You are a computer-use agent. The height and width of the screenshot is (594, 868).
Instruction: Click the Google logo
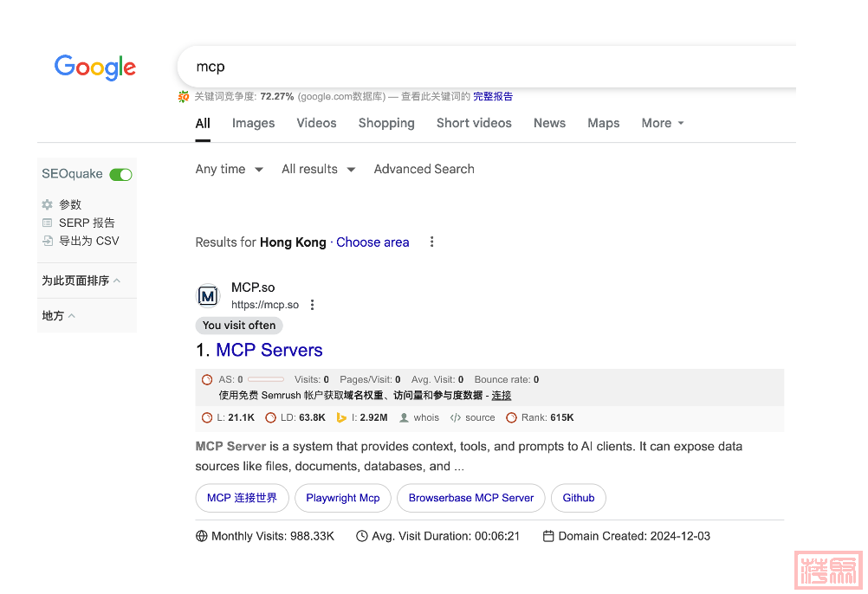pyautogui.click(x=95, y=68)
